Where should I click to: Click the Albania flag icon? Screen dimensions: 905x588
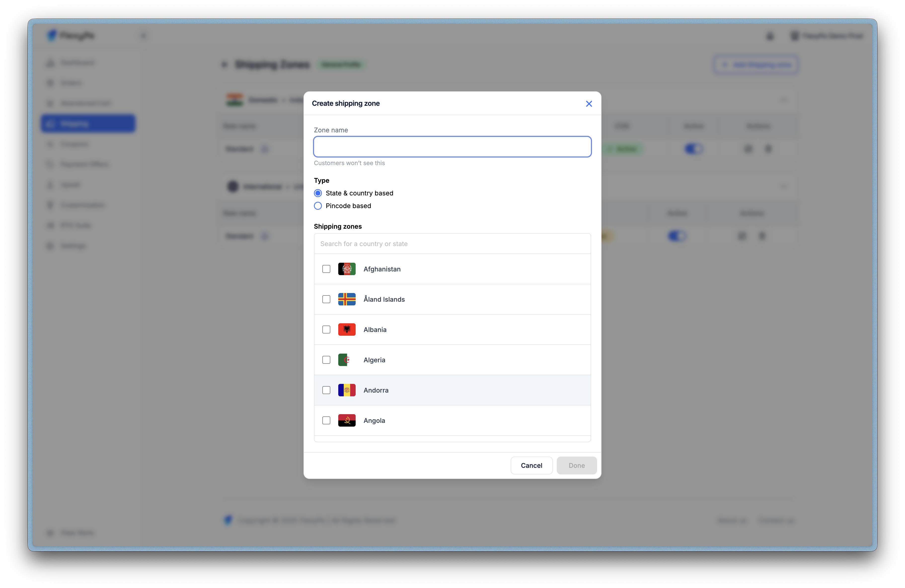pos(347,330)
